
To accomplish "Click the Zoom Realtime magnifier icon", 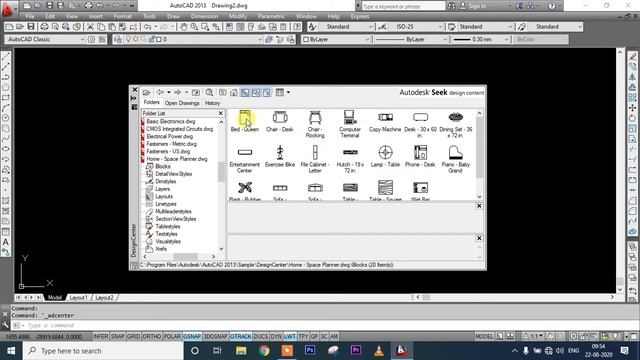I will [194, 27].
